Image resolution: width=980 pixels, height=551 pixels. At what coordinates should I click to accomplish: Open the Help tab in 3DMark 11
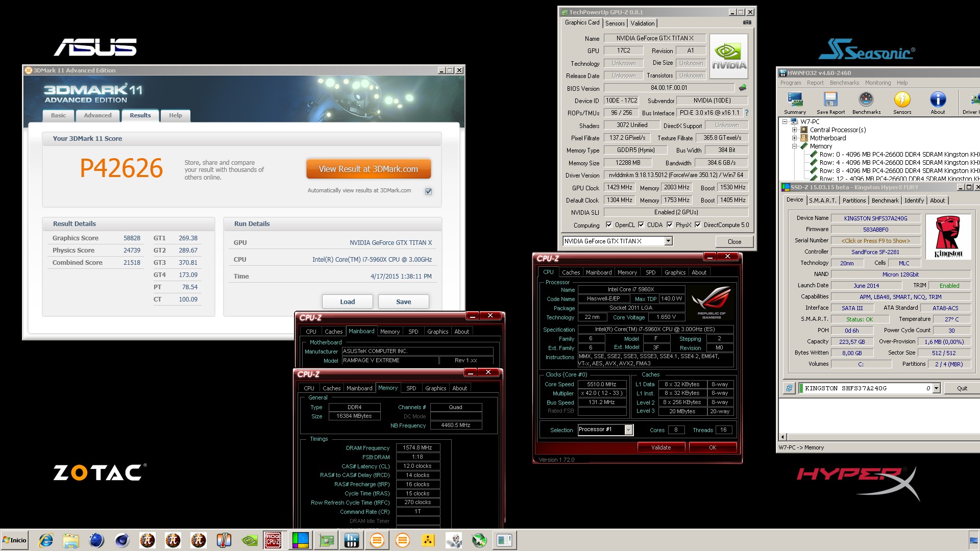(175, 116)
